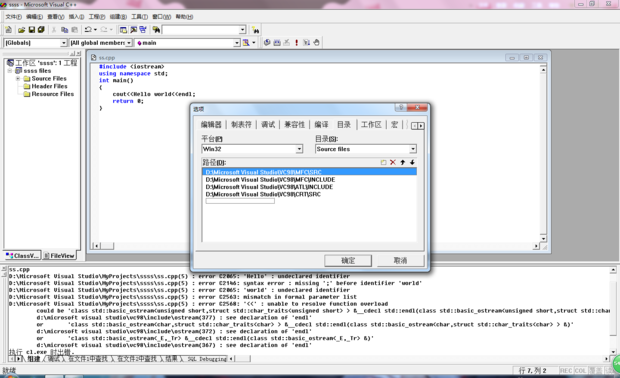
Task: Click the Compile icon on build minibar
Action: (x=267, y=43)
